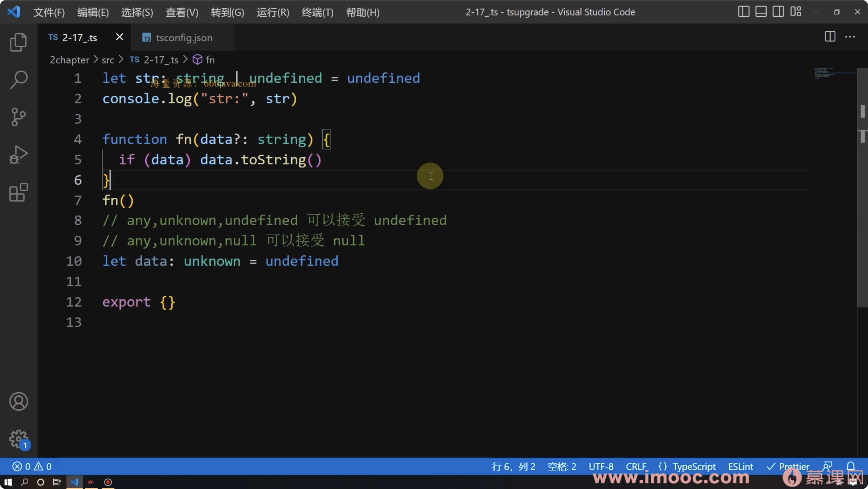
Task: Click the CRLF end-of-line button
Action: click(636, 466)
